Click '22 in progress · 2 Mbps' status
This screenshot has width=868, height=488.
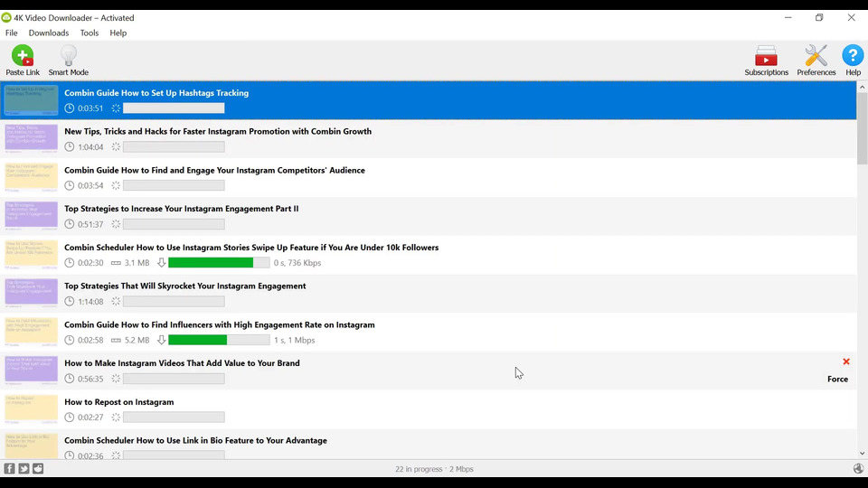click(434, 469)
